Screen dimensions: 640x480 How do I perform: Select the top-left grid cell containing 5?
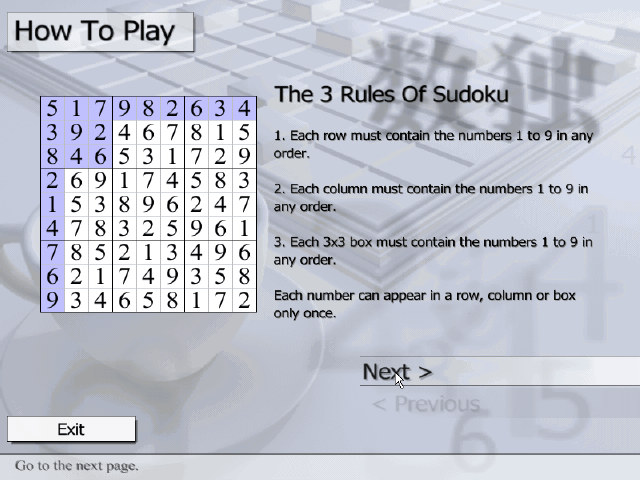[52, 109]
